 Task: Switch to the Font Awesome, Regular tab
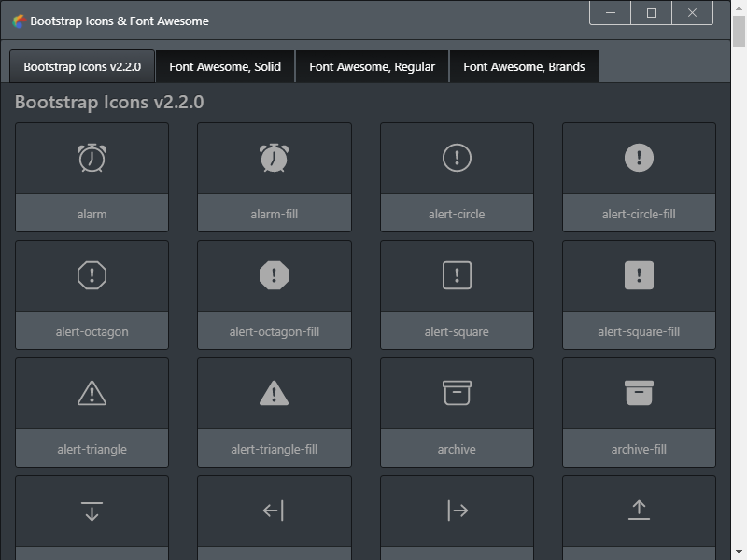(372, 66)
